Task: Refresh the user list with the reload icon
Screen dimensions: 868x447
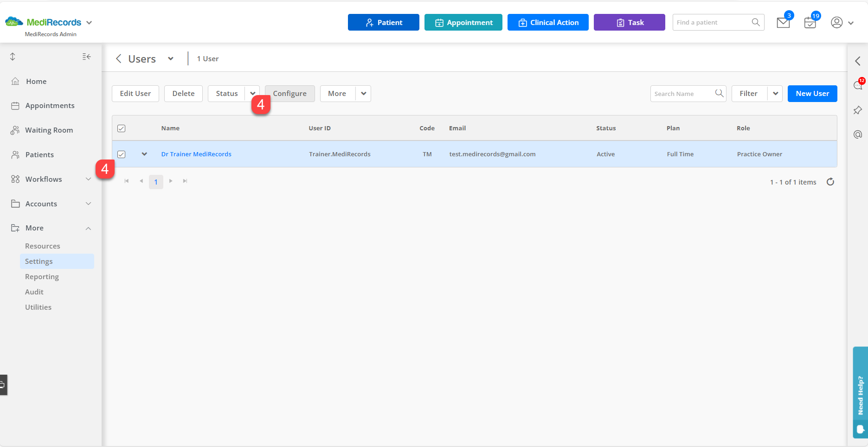Action: pyautogui.click(x=830, y=182)
